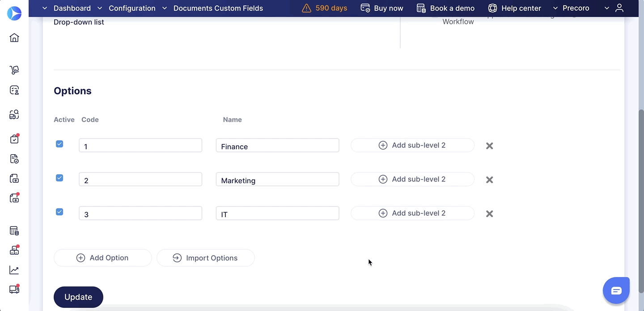Open the stacked boxes inventory sidebar icon
The image size is (644, 311).
[x=14, y=250]
